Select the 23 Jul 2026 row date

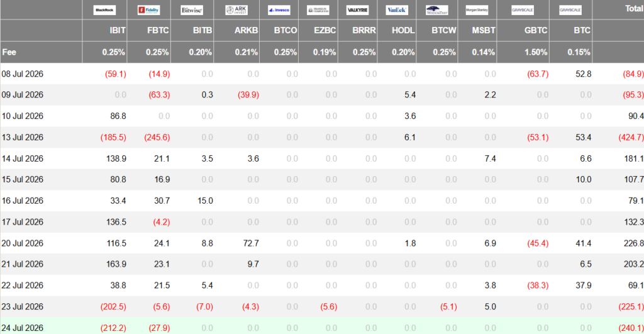coord(22,306)
